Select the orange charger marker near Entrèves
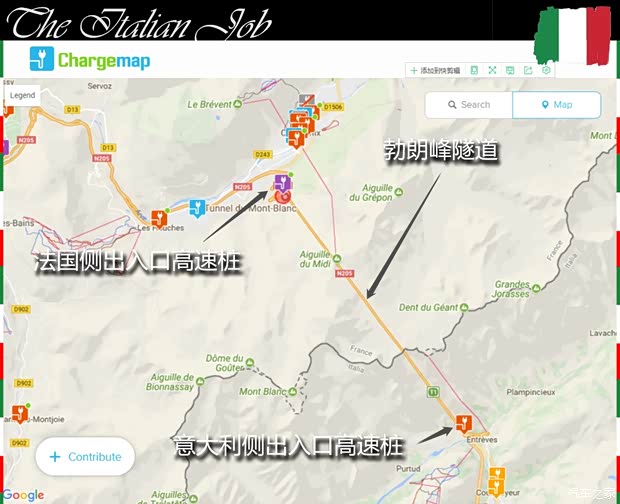This screenshot has width=620, height=504. coord(462,422)
